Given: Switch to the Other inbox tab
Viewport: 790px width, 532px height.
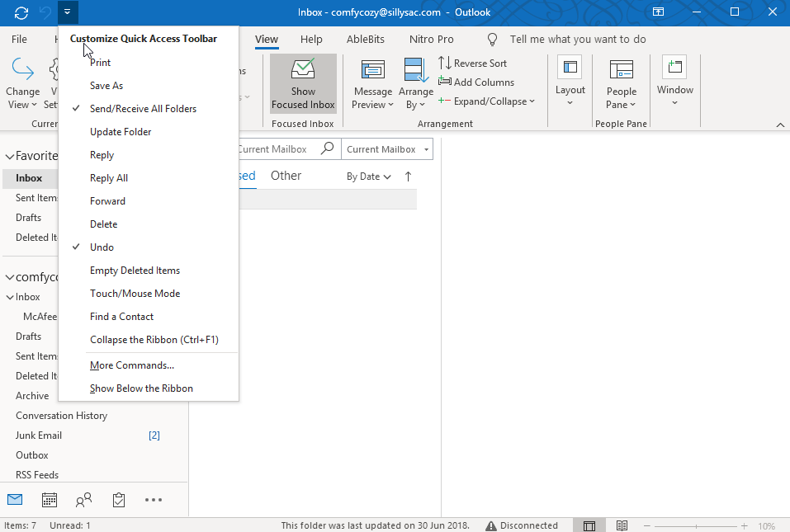Looking at the screenshot, I should click(286, 176).
